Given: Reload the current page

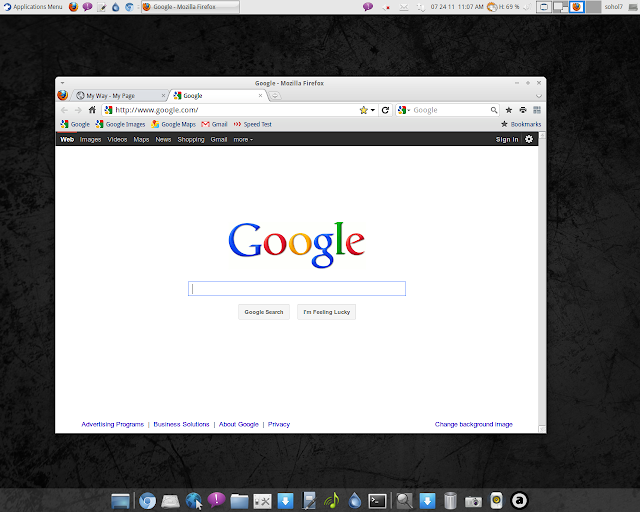Looking at the screenshot, I should (x=385, y=110).
